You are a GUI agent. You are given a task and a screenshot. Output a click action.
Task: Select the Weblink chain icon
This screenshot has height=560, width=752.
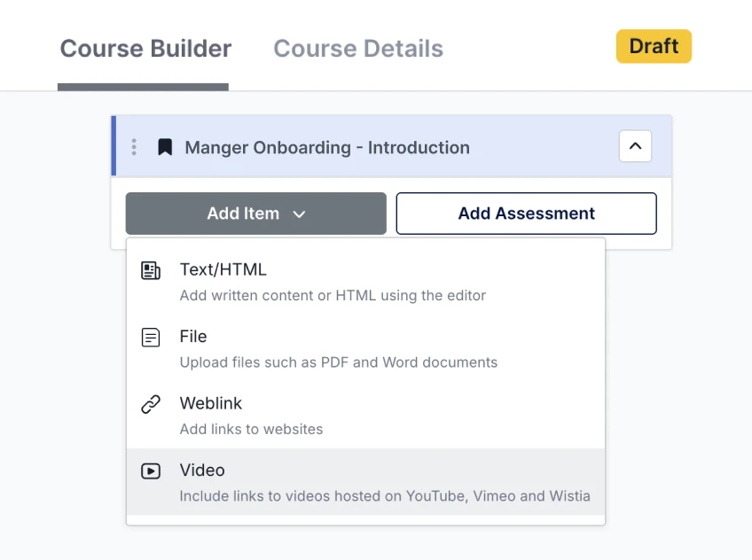151,402
